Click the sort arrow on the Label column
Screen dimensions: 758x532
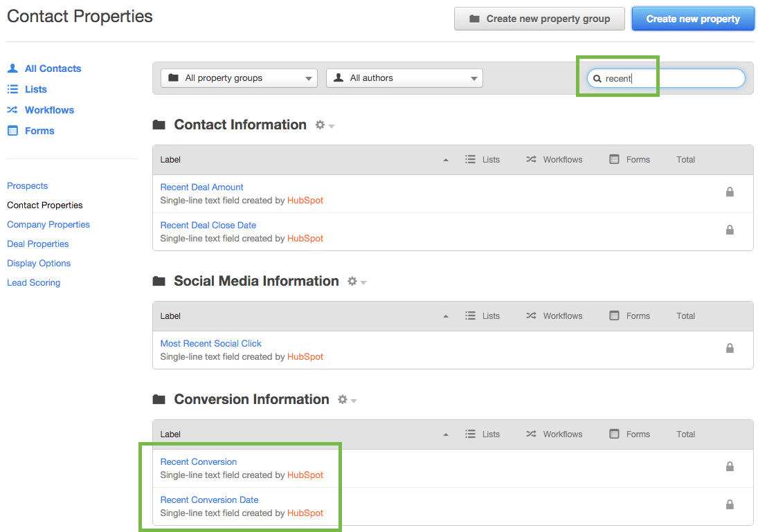pos(446,159)
